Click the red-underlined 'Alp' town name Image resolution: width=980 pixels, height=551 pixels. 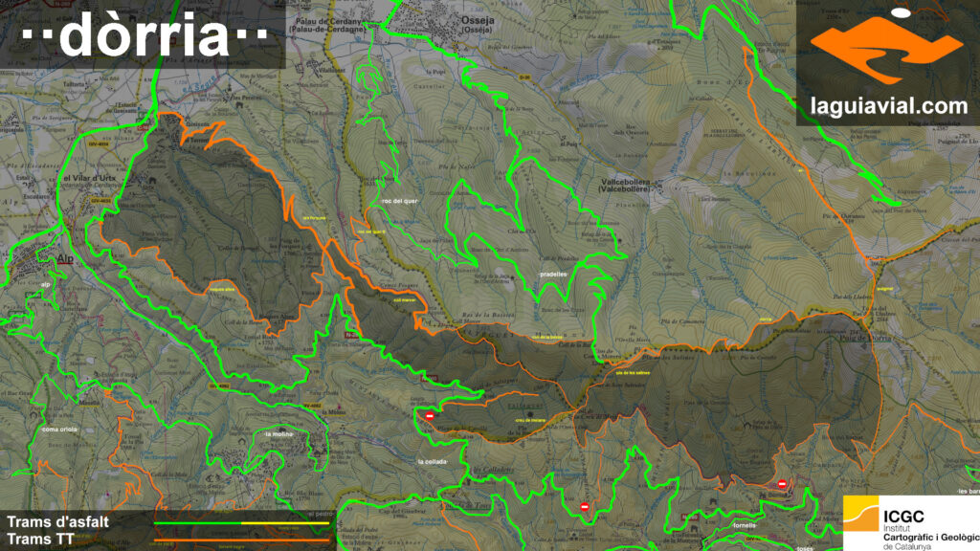[x=65, y=258]
